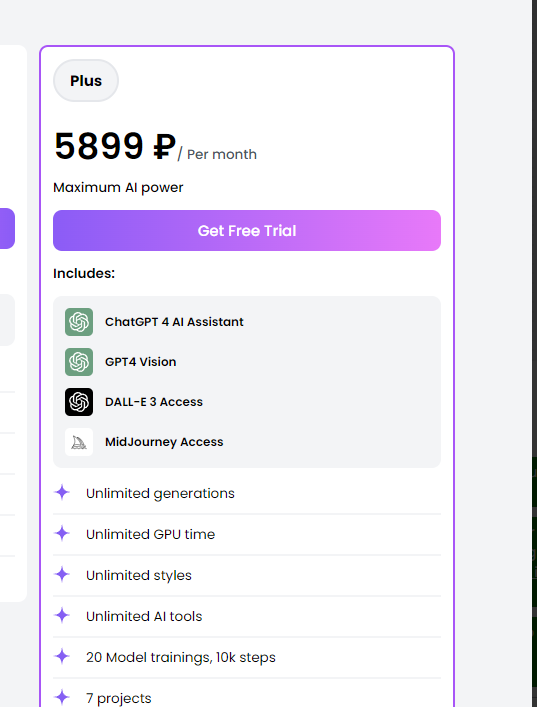Click the sparkle icon beside 20 Model trainings
This screenshot has width=537, height=707.
coord(62,656)
